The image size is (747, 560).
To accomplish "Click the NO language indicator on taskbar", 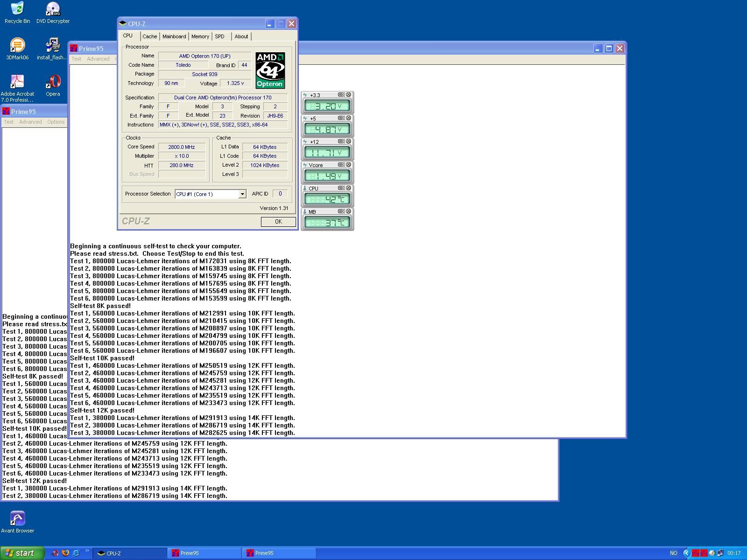I will point(673,553).
